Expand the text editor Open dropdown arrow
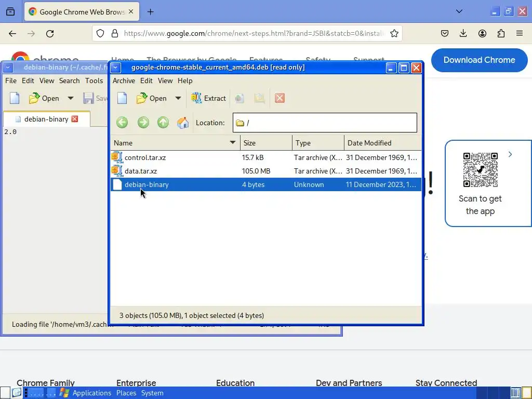The image size is (532, 399). click(71, 98)
